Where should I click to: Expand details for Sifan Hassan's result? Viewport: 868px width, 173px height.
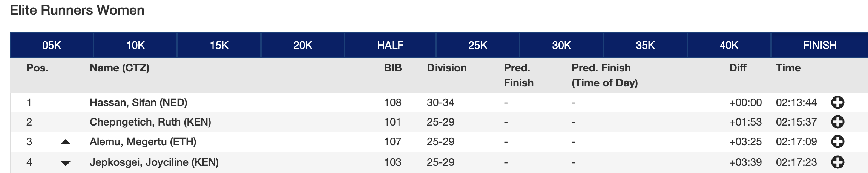(837, 102)
